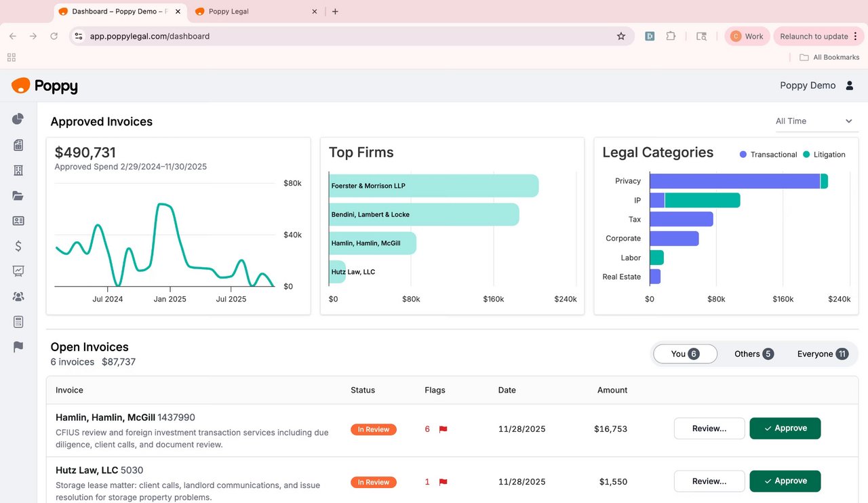Click the Hamlin, Hamlin, McGill chart bar
868x503 pixels.
pyautogui.click(x=372, y=243)
